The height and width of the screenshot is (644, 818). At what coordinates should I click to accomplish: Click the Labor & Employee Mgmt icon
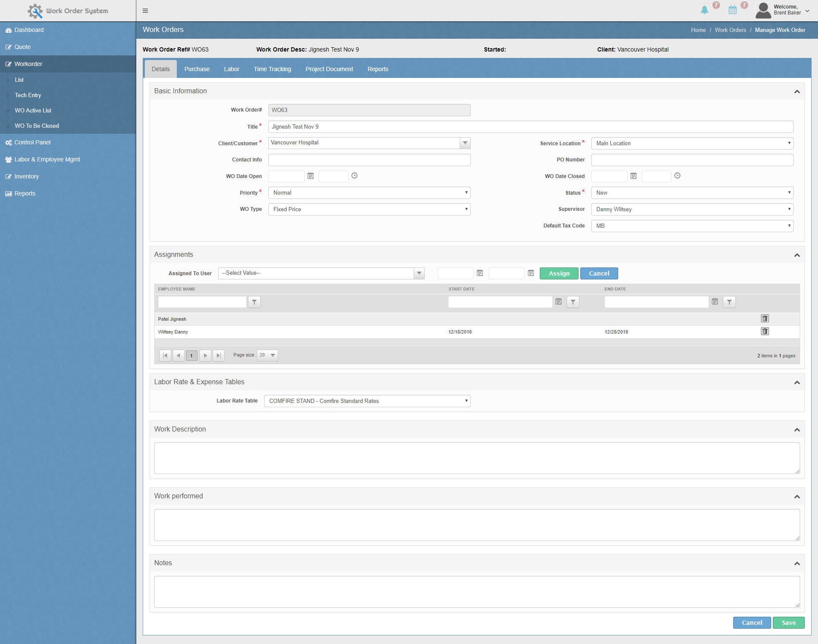[9, 159]
